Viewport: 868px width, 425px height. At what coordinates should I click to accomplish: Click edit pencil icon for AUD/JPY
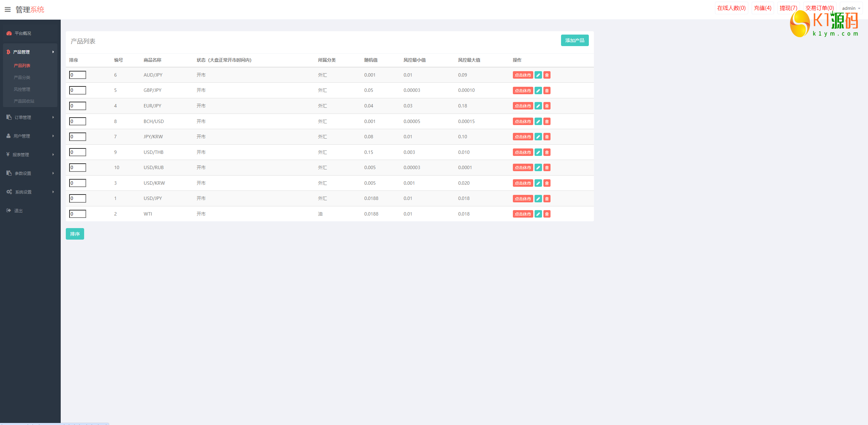pyautogui.click(x=538, y=75)
